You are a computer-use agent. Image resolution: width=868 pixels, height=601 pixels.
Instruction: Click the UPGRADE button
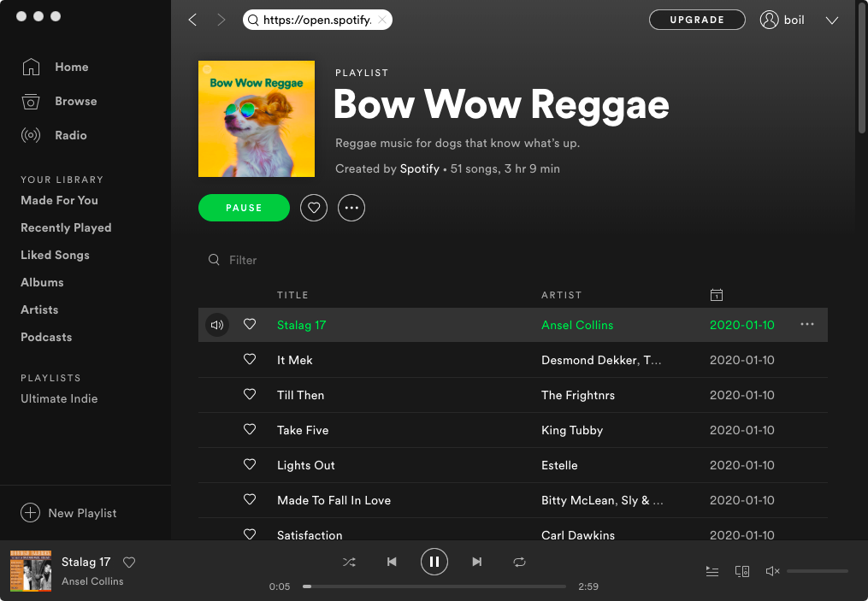click(697, 20)
